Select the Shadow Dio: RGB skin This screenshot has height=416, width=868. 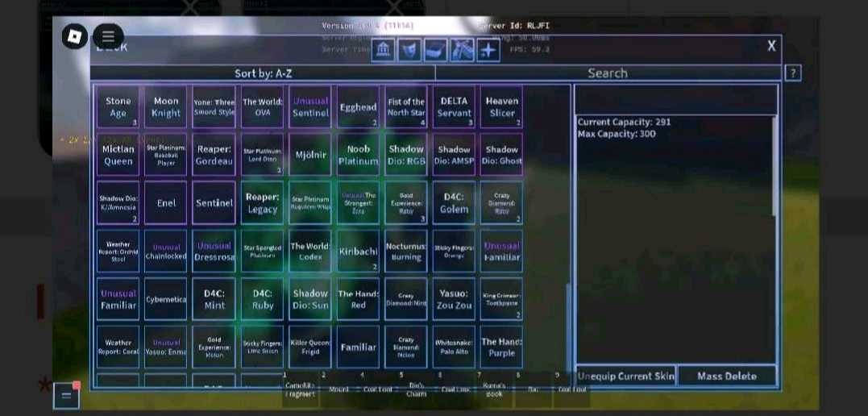[x=406, y=155]
